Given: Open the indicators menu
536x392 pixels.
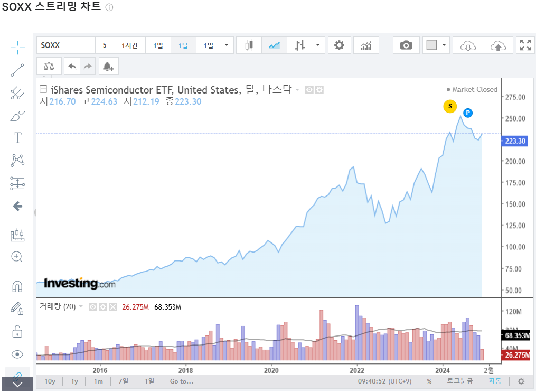Looking at the screenshot, I should [366, 45].
